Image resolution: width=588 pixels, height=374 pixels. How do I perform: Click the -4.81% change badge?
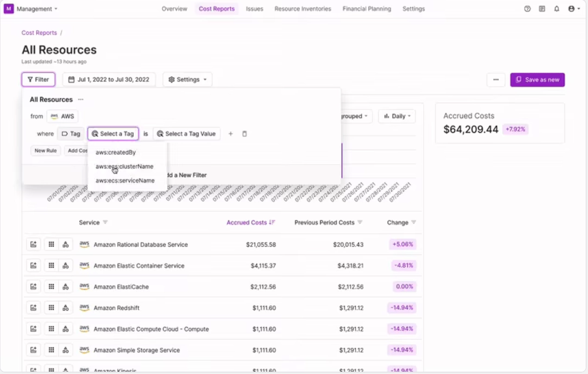point(404,266)
